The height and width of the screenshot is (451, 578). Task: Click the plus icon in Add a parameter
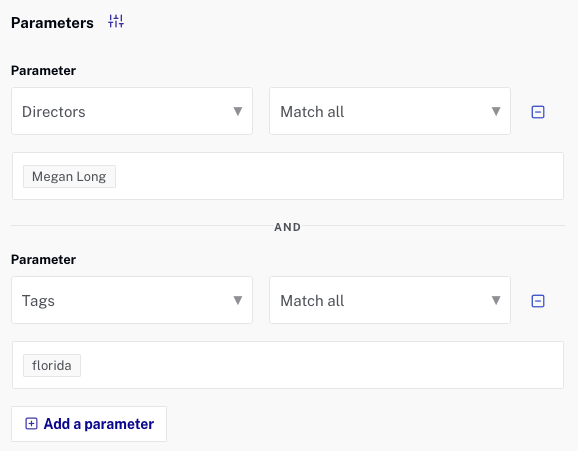click(31, 424)
